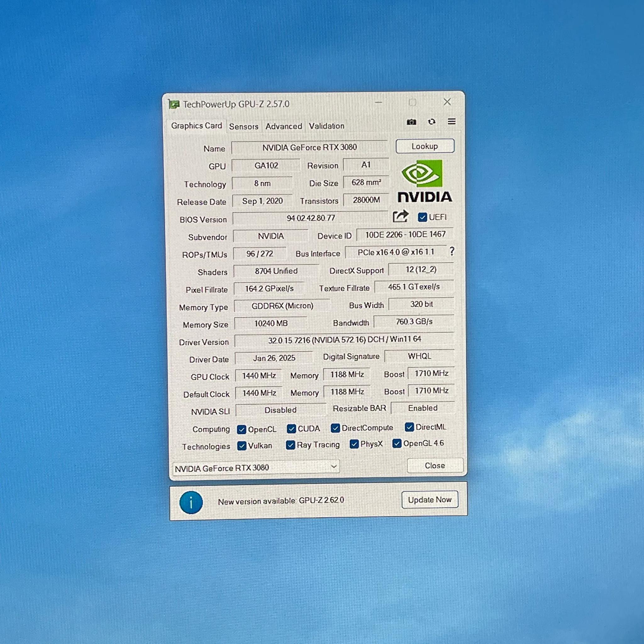Screen dimensions: 644x644
Task: Click the Memory Size value 10240 MB
Action: 271,323
